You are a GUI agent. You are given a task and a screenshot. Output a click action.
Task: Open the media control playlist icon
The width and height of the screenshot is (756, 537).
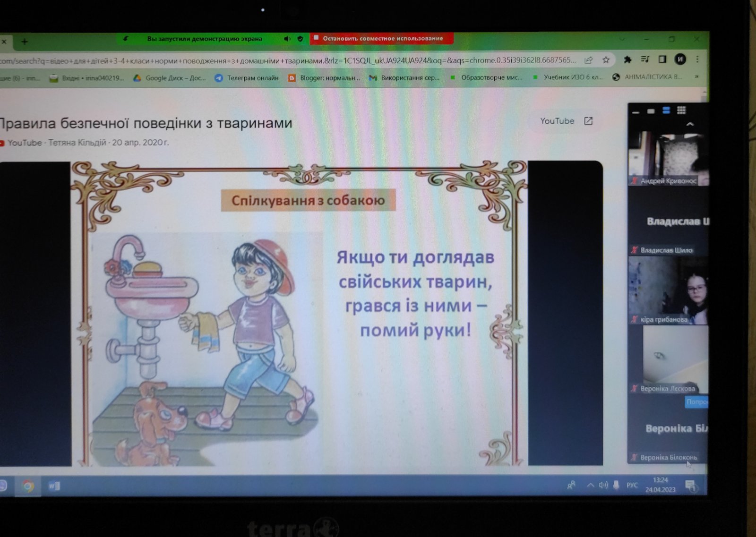point(645,59)
